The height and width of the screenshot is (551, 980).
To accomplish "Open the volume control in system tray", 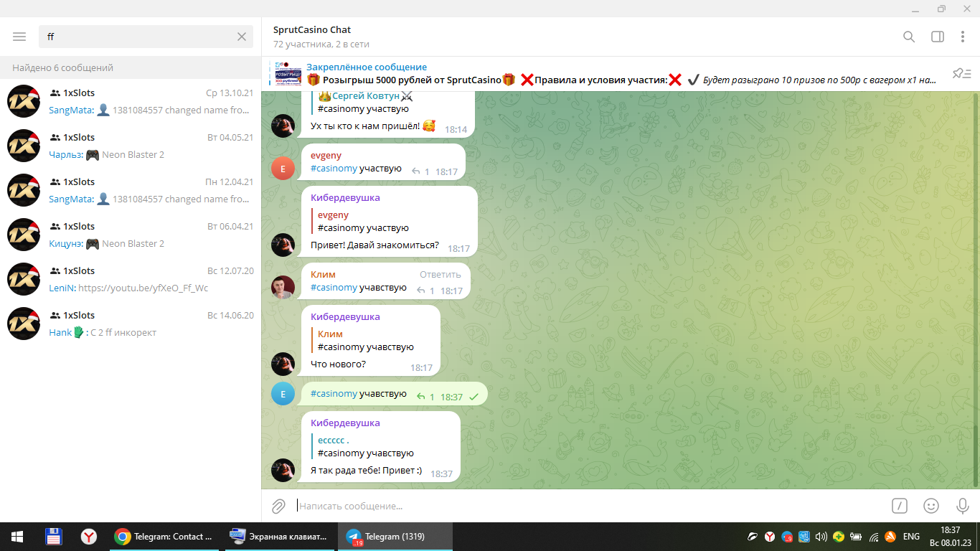I will click(x=821, y=537).
